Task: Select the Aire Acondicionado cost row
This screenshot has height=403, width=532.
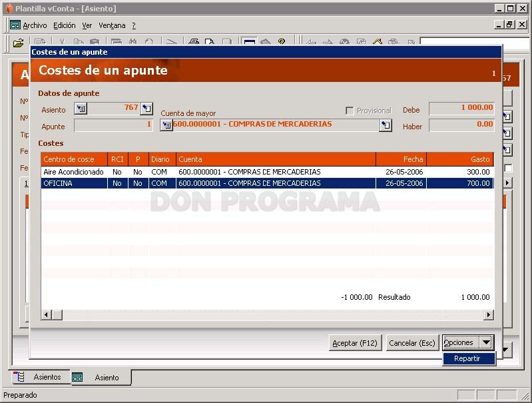Action: [x=268, y=172]
